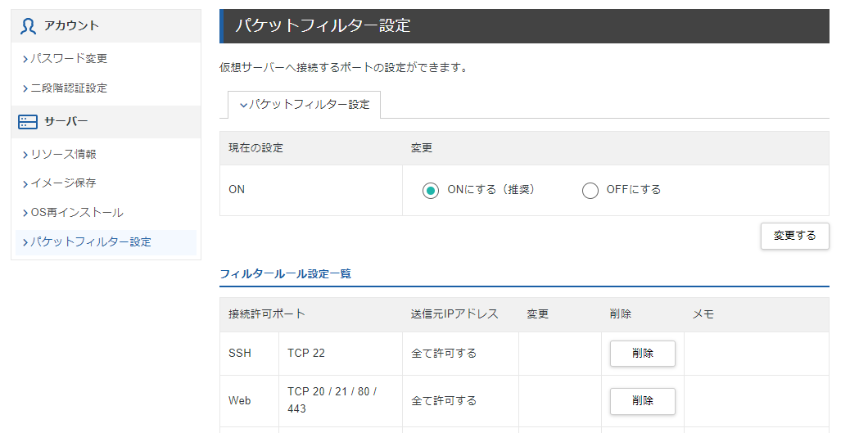Click the 変更する button
This screenshot has height=433, width=868.
tap(795, 236)
